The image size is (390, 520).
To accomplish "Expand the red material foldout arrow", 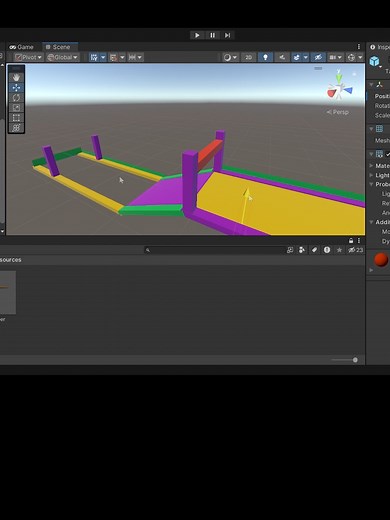I will click(371, 270).
